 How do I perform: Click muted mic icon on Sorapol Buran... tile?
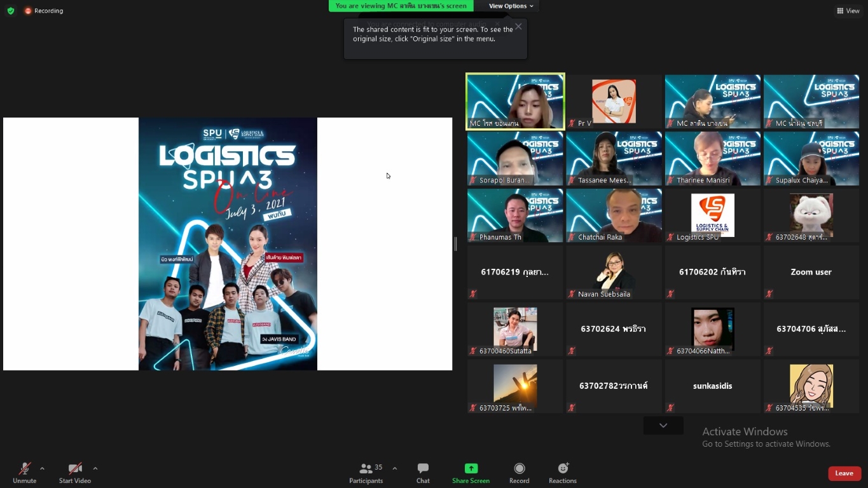(473, 180)
